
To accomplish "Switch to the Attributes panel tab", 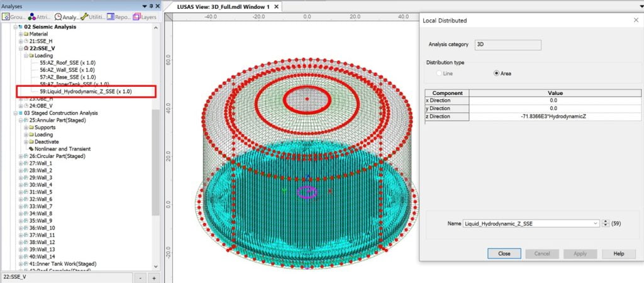I will click(39, 17).
